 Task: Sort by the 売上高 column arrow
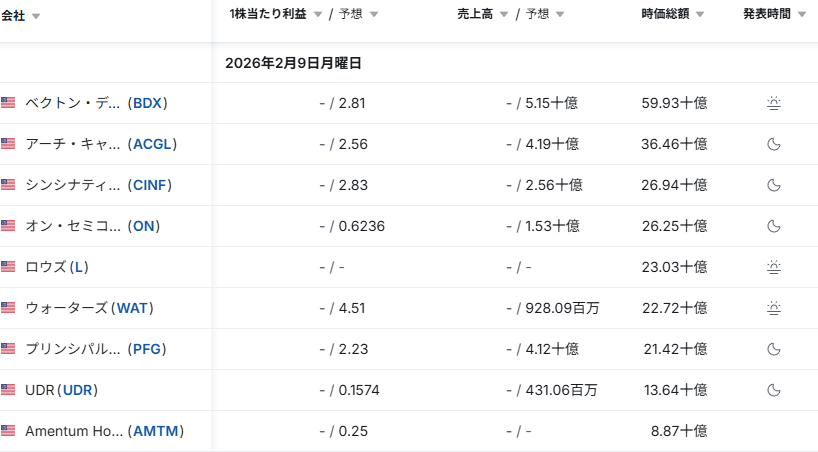coord(506,14)
